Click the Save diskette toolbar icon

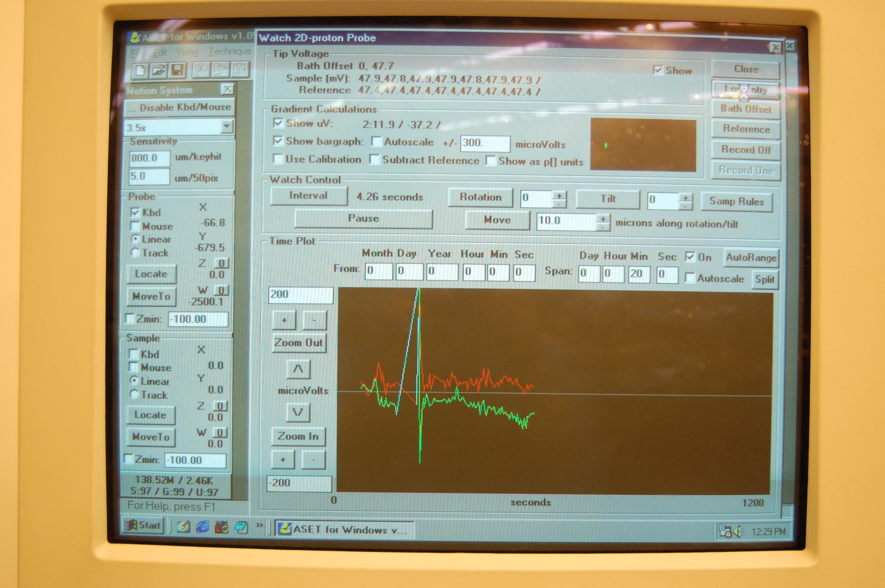tap(177, 70)
